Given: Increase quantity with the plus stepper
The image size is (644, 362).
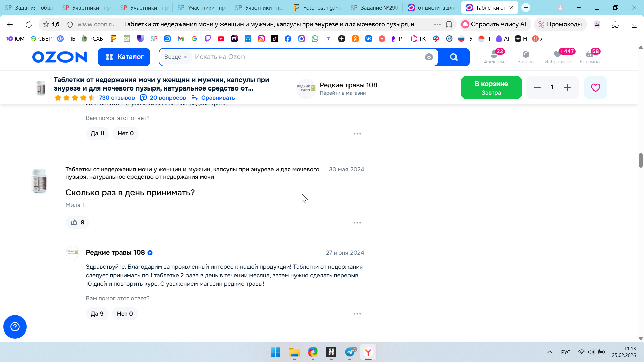Looking at the screenshot, I should 567,87.
